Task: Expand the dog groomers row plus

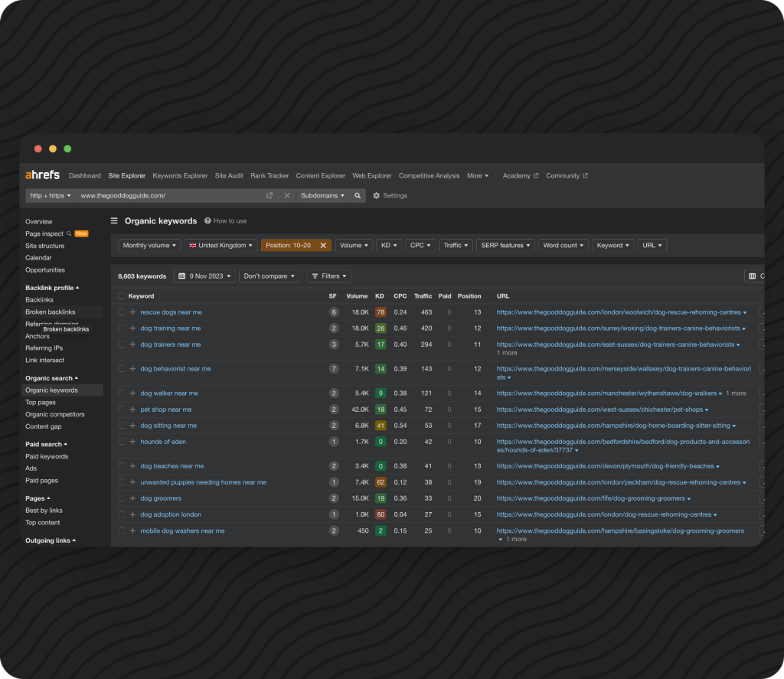Action: [x=132, y=498]
